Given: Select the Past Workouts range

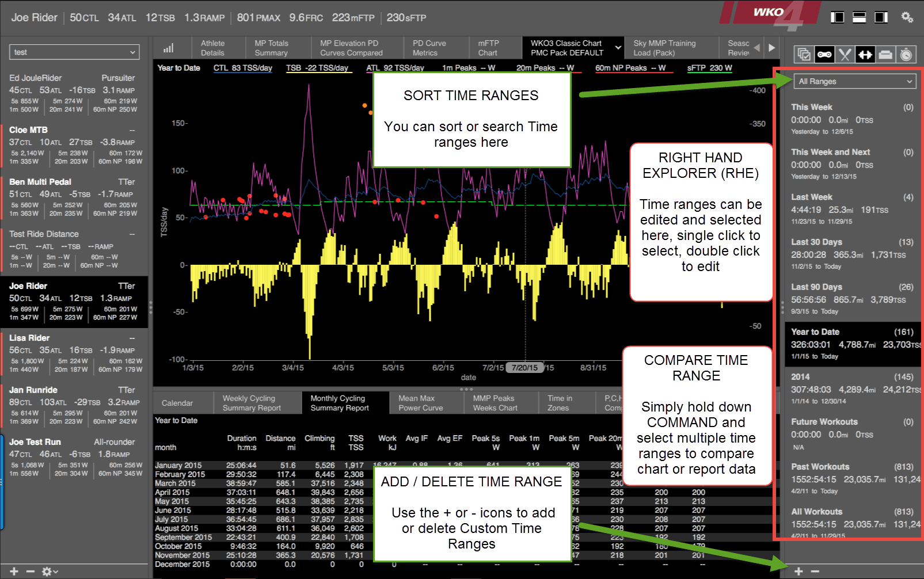Looking at the screenshot, I should (x=853, y=478).
